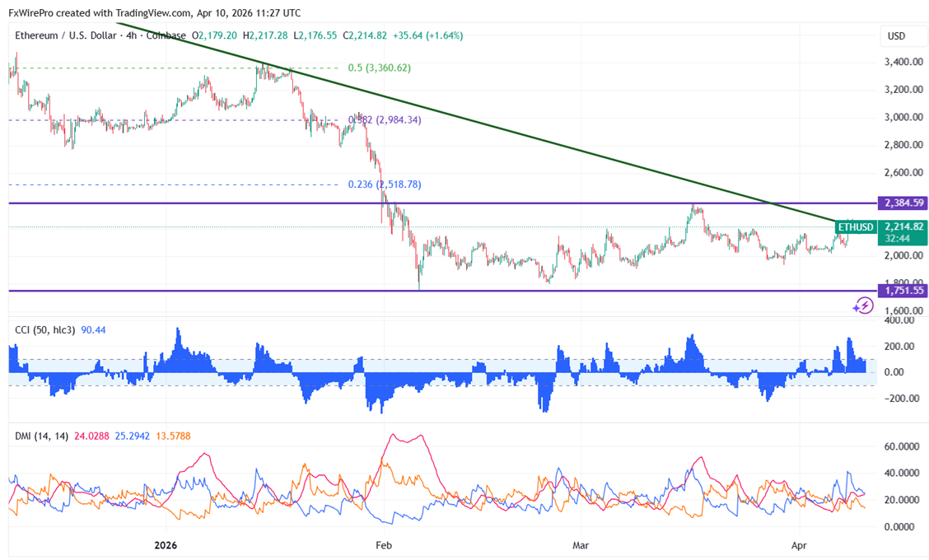Select the dark green descending trendline
This screenshot has height=560, width=929.
click(x=474, y=121)
